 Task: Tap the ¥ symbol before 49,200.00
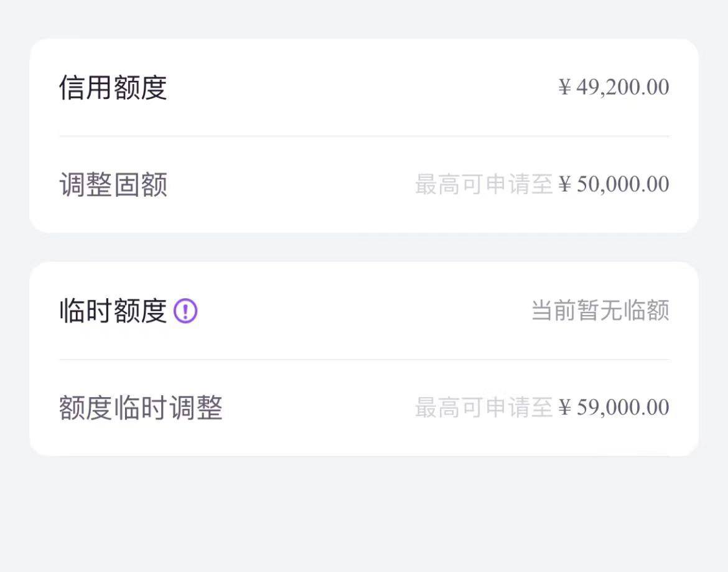(564, 87)
